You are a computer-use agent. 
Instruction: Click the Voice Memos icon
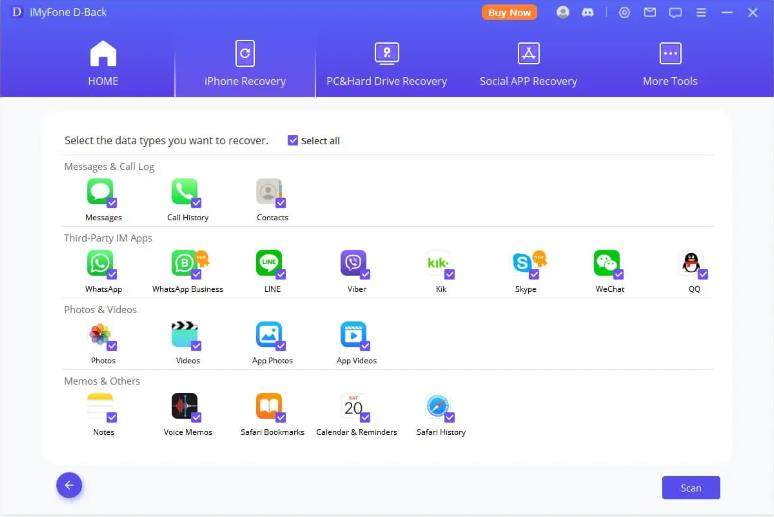pyautogui.click(x=185, y=406)
